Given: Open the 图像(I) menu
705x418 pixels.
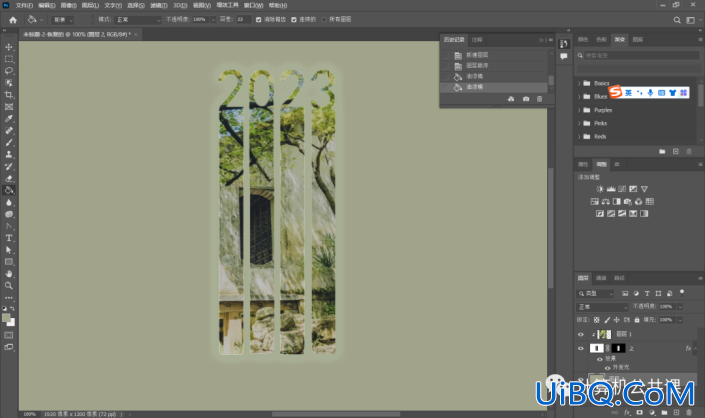Looking at the screenshot, I should point(68,5).
